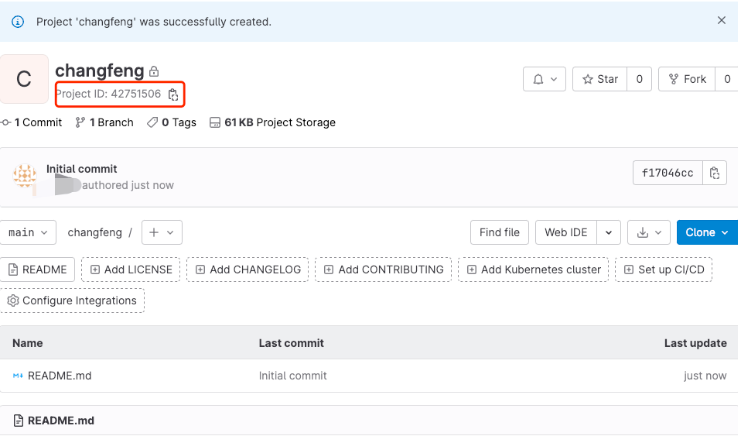
Task: Open the download source code dropdown
Action: pyautogui.click(x=649, y=232)
